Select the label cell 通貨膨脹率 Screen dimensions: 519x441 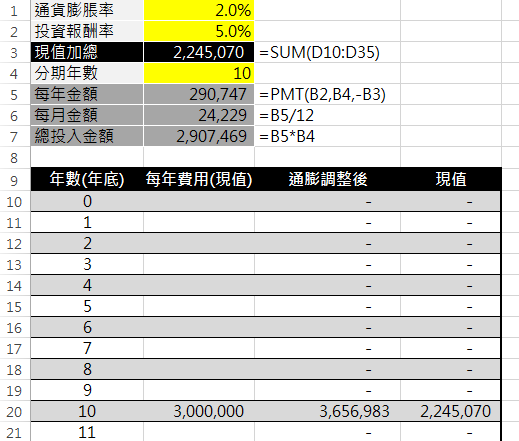[x=87, y=10]
